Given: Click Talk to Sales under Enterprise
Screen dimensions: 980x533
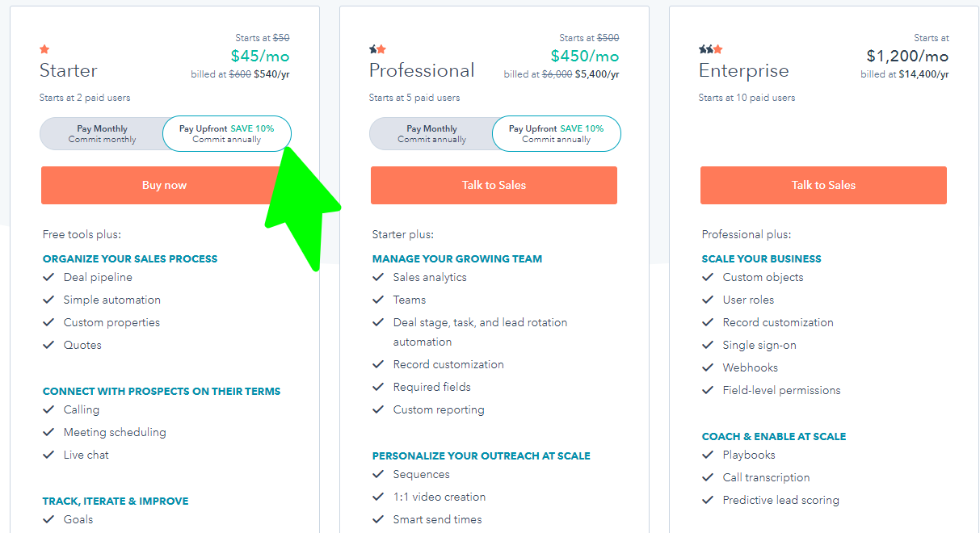Looking at the screenshot, I should pos(823,185).
